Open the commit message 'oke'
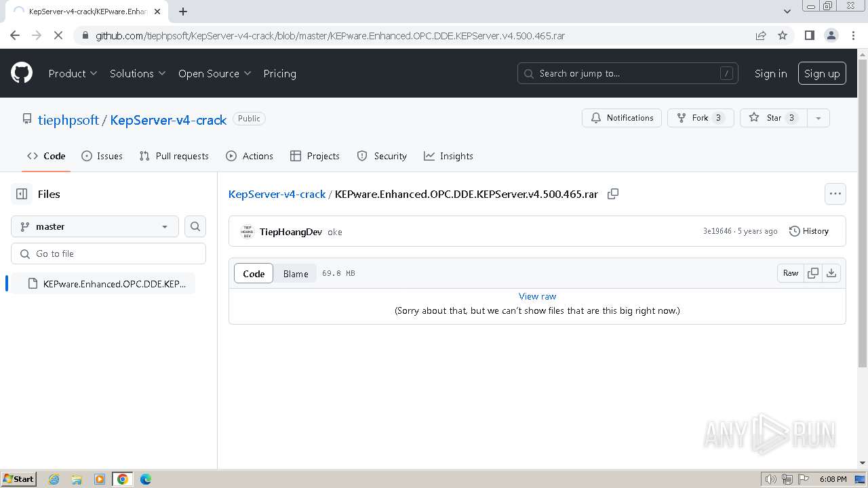Viewport: 868px width, 488px height. (334, 232)
